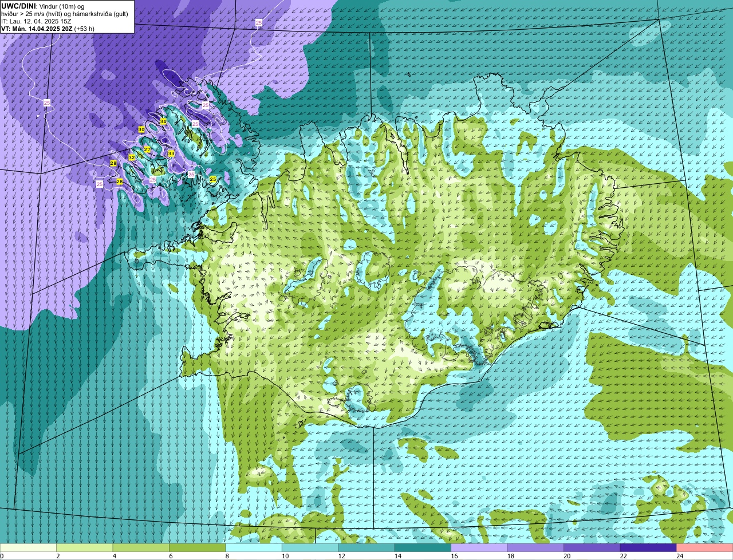Click the legend tick label 22
Screen dimensions: 733x560
[623, 556]
